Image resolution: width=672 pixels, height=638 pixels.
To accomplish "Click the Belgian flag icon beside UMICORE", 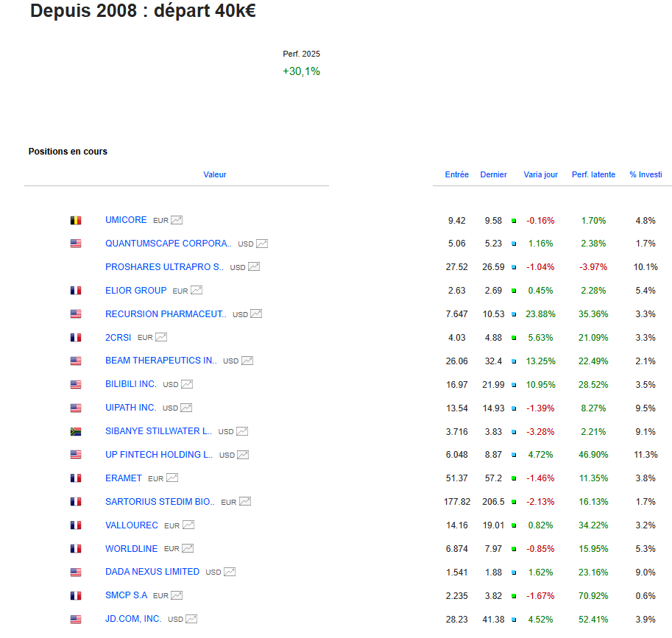I will [76, 220].
